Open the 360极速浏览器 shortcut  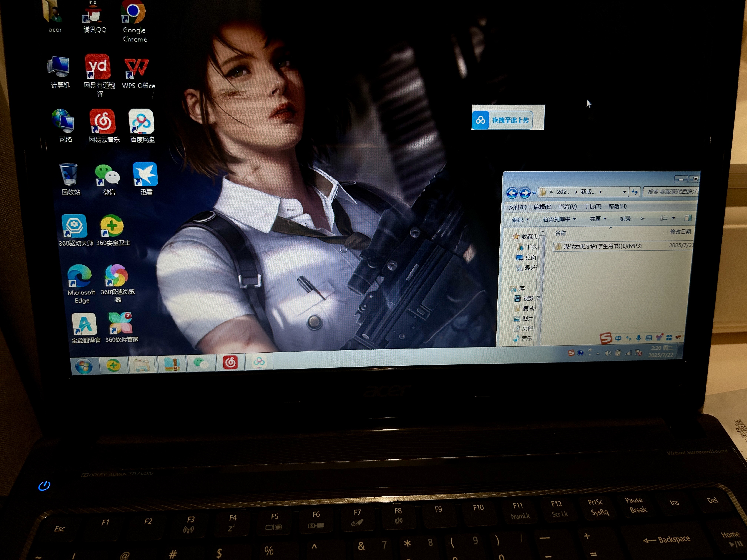[117, 283]
